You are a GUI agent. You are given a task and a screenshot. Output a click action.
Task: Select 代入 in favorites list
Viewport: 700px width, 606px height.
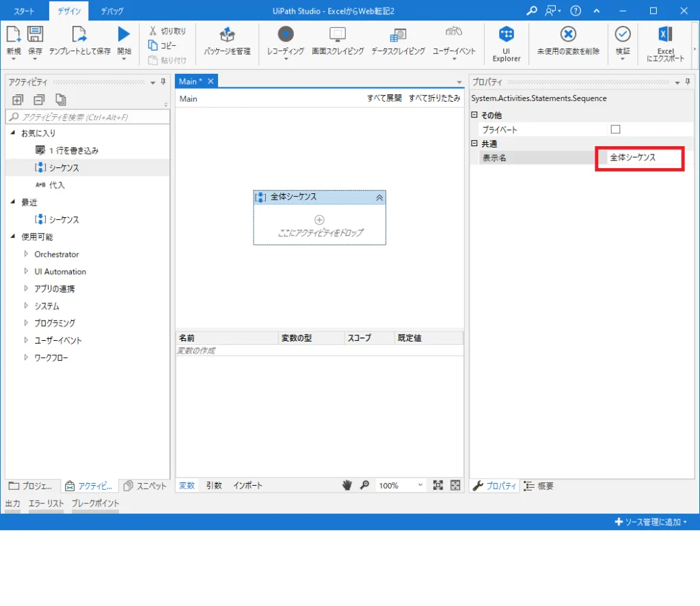tap(57, 185)
